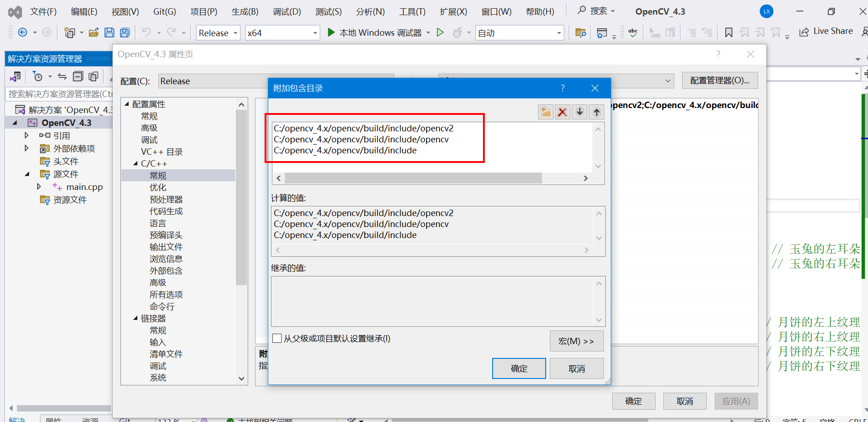Open the 生成(B) menu
The width and height of the screenshot is (868, 422).
pyautogui.click(x=245, y=11)
